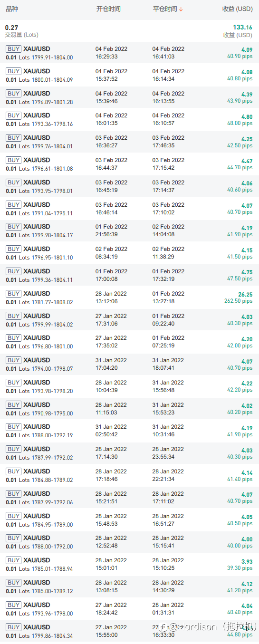Click total profit 133.16 summary
This screenshot has width=259, height=644.
click(243, 28)
